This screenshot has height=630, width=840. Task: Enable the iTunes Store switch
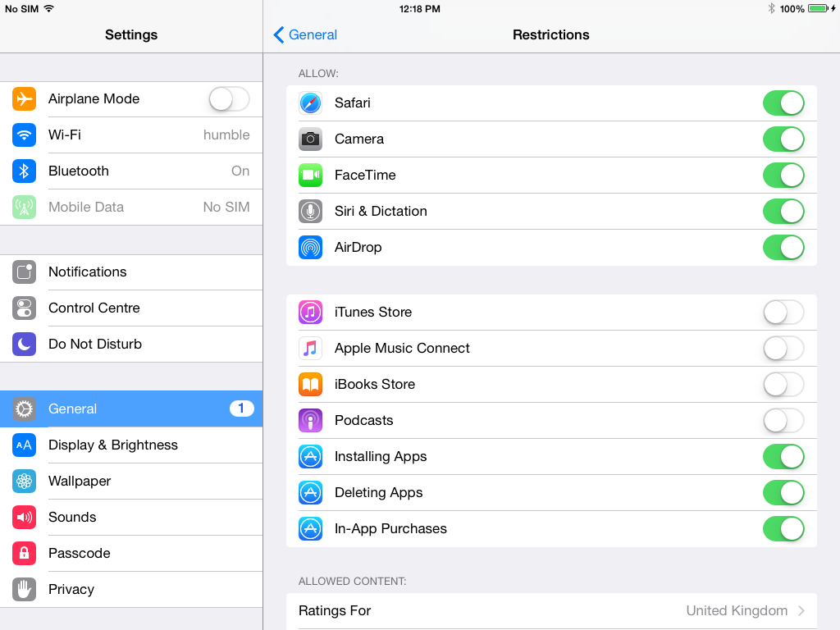tap(783, 313)
